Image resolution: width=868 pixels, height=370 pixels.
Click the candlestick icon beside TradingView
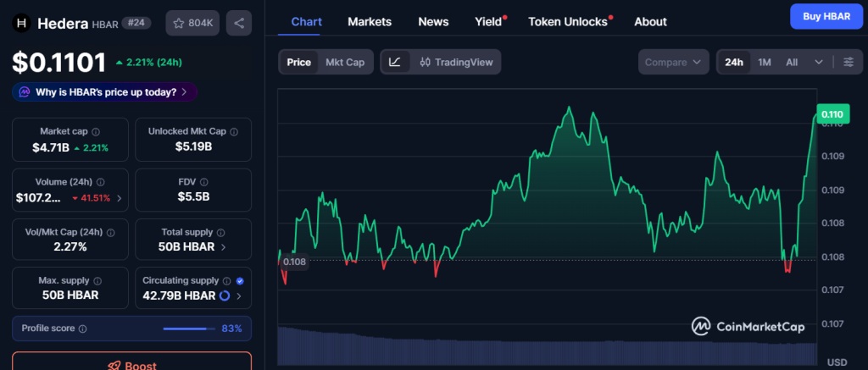(x=425, y=62)
